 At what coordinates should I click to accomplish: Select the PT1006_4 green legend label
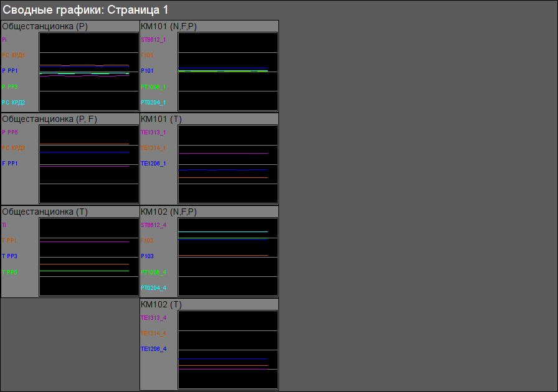click(153, 272)
